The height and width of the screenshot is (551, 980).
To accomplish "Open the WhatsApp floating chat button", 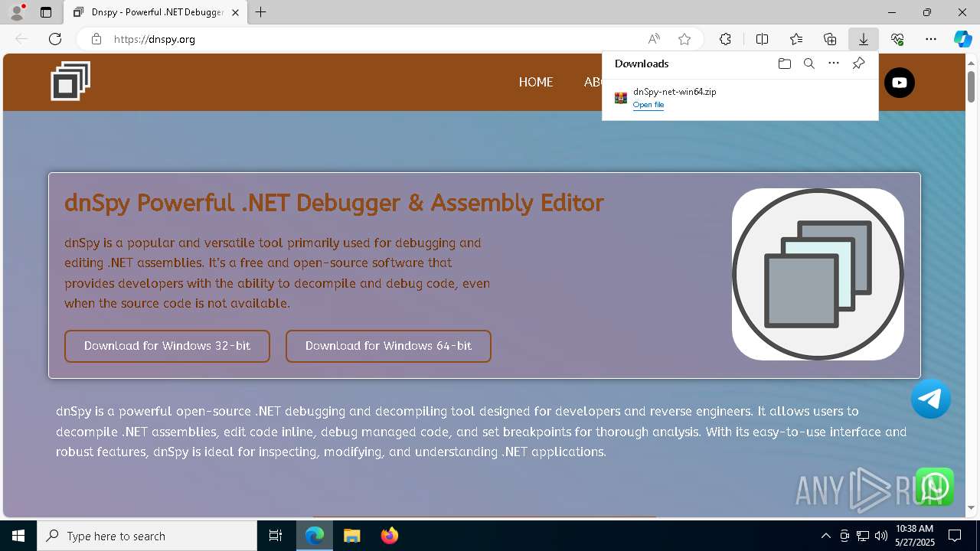I will (x=935, y=487).
